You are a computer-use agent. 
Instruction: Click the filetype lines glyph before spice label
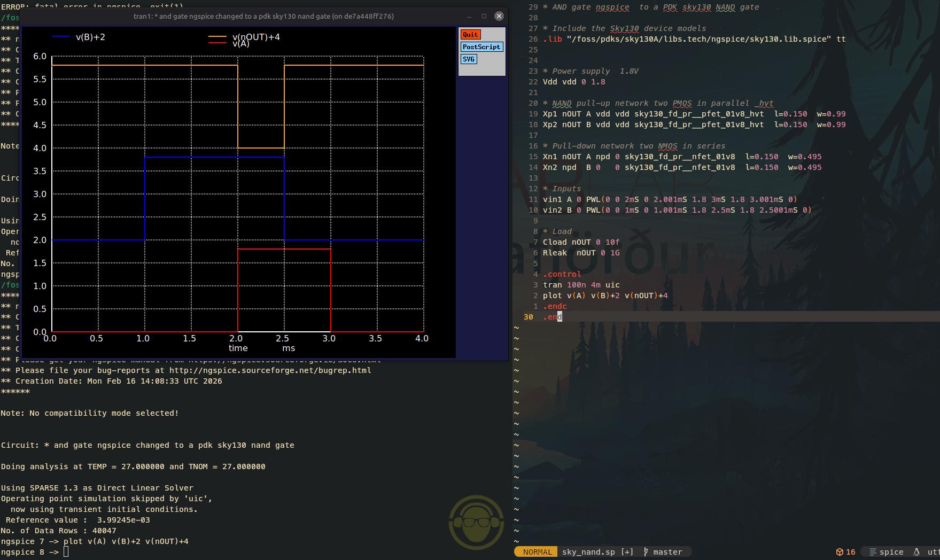pos(873,552)
